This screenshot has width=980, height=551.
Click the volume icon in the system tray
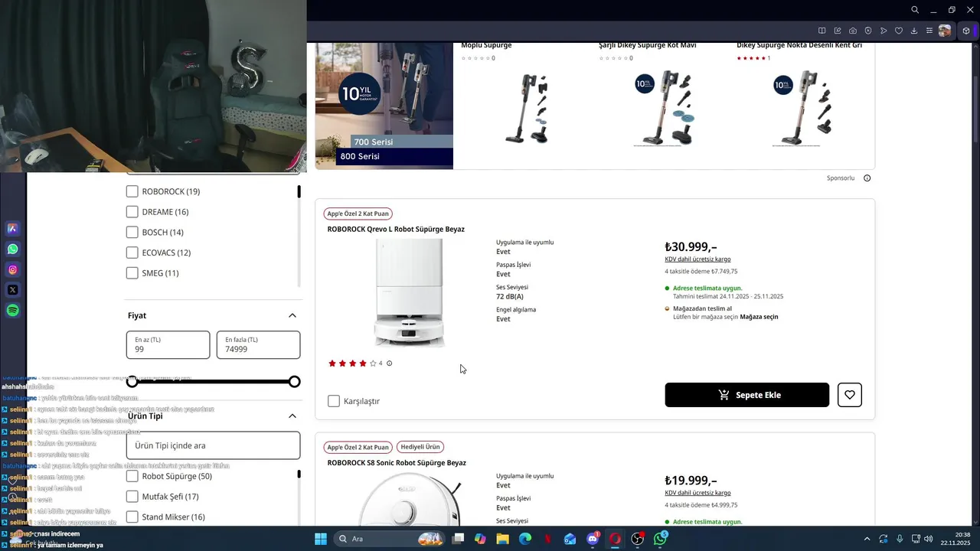click(x=928, y=539)
